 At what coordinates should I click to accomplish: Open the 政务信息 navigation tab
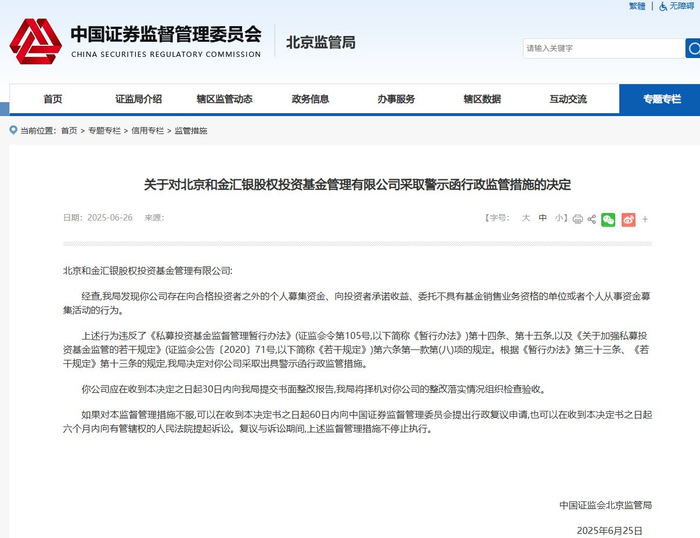click(310, 99)
